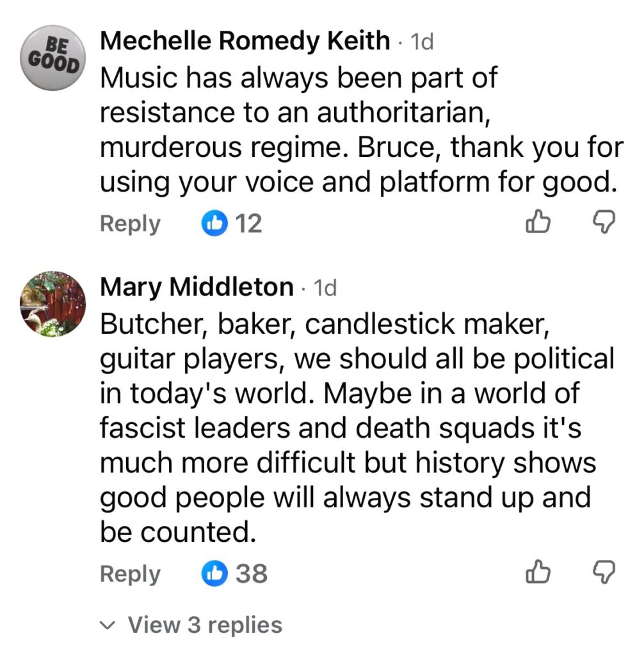The height and width of the screenshot is (656, 644).
Task: Show the 12 reactions on Mechelle's comment
Action: 248,224
